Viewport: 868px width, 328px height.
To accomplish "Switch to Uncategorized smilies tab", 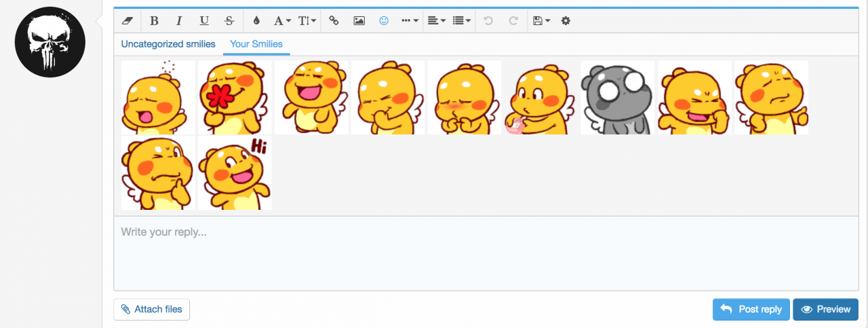I will coord(168,44).
